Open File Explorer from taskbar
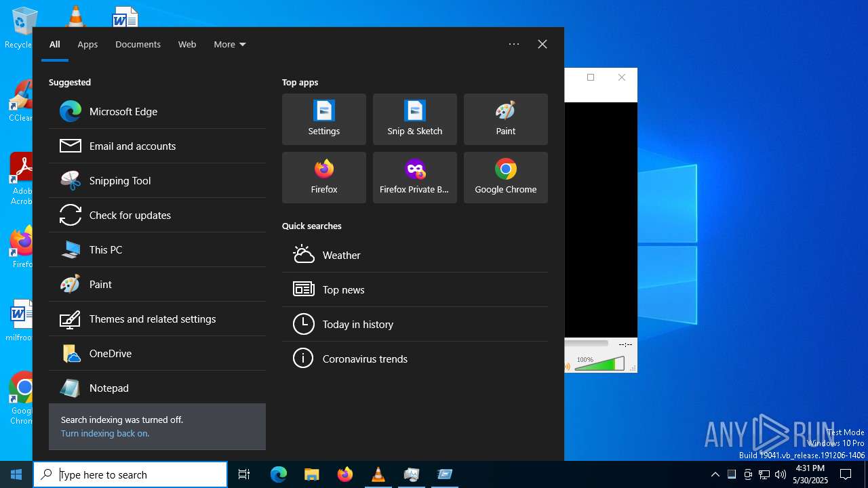 pos(311,474)
